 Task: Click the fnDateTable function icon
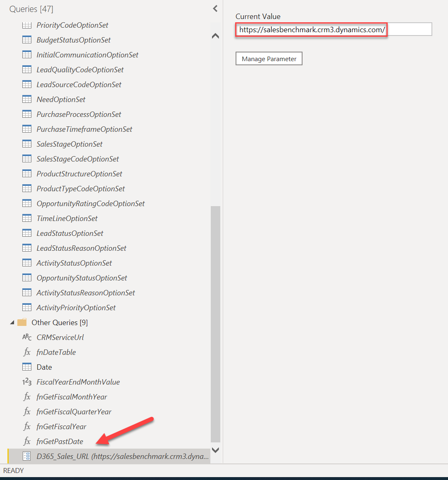tap(27, 352)
